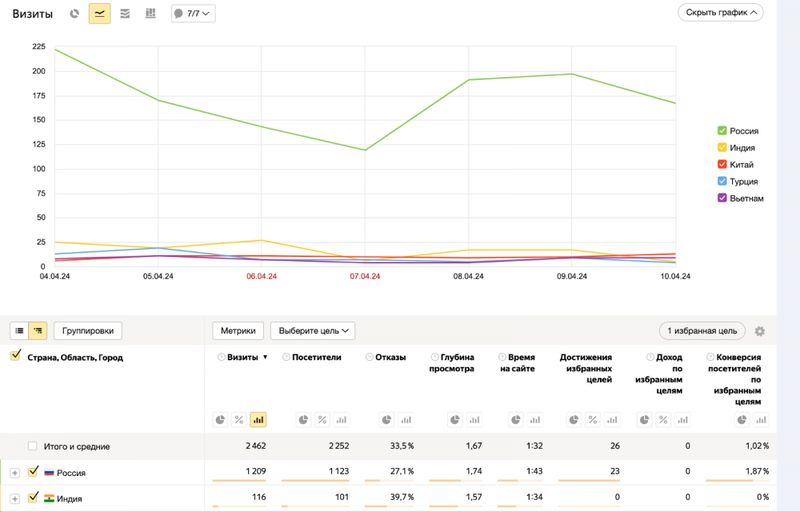Select the tree list view icon
Viewport: 800px width, 512px height.
pos(38,331)
